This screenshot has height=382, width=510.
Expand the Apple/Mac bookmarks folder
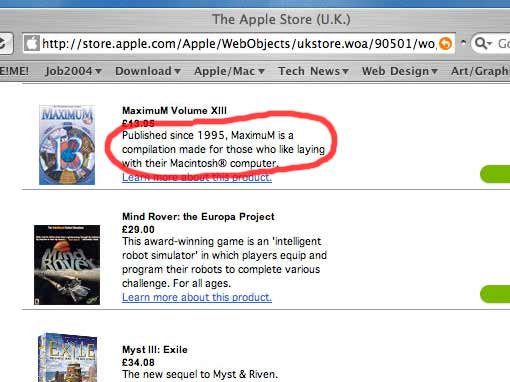pyautogui.click(x=229, y=71)
